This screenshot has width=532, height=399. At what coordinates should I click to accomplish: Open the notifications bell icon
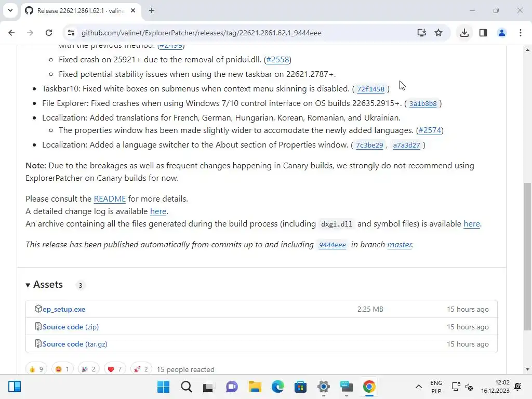click(518, 387)
